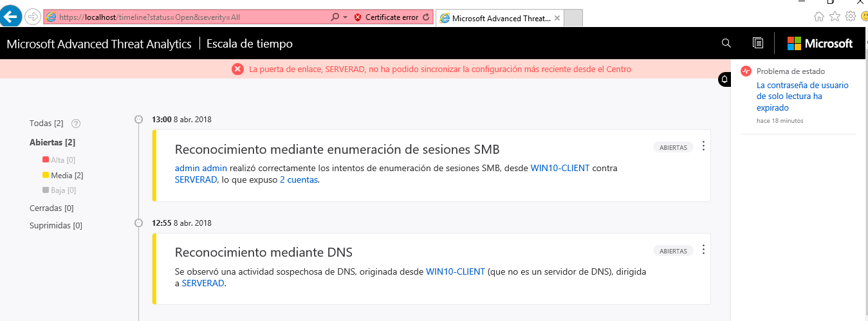Click the 12:55 timeline clock marker
Viewport: 868px width, 321px height.
pos(138,223)
